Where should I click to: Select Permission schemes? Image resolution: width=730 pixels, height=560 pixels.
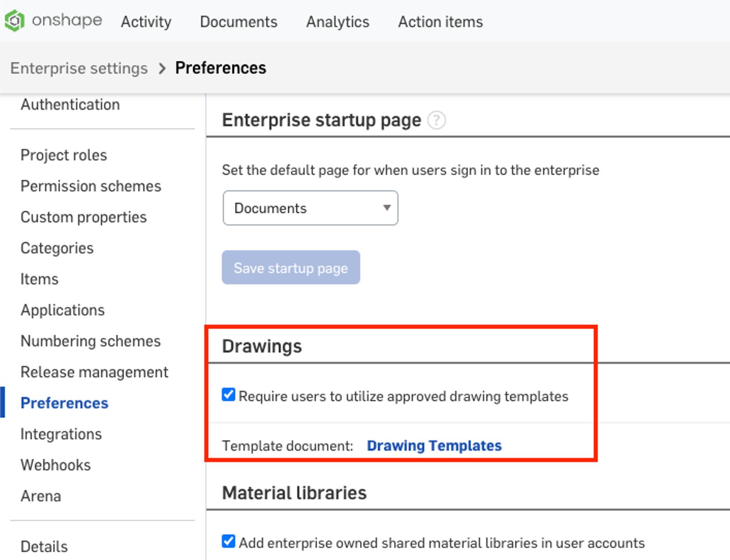tap(90, 186)
